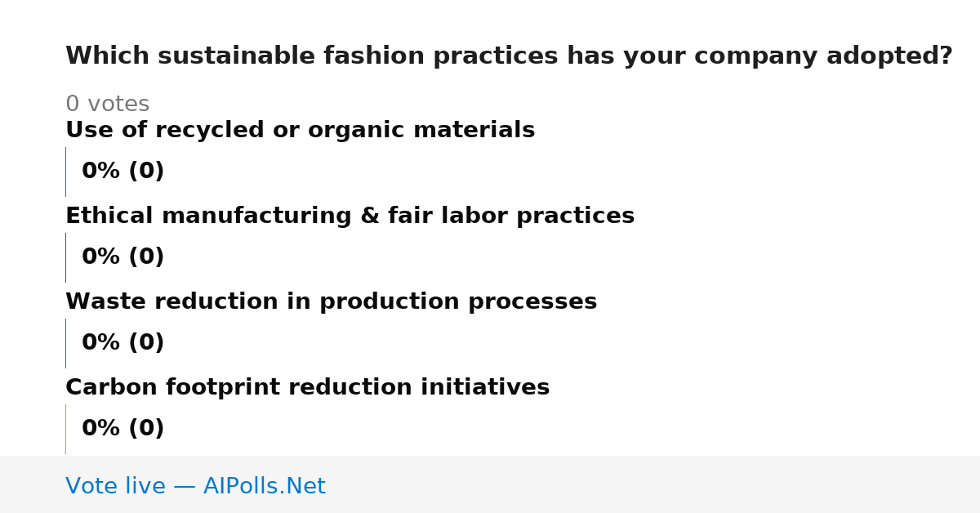Viewport: 980px width, 513px height.
Task: Pick Waste reduction in production processes option
Action: (331, 302)
